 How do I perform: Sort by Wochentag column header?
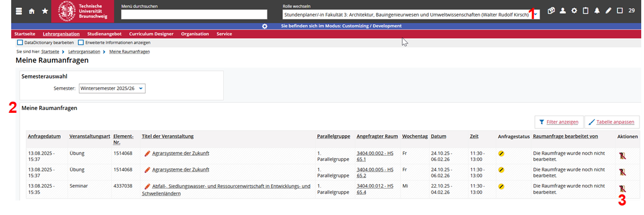pos(415,136)
